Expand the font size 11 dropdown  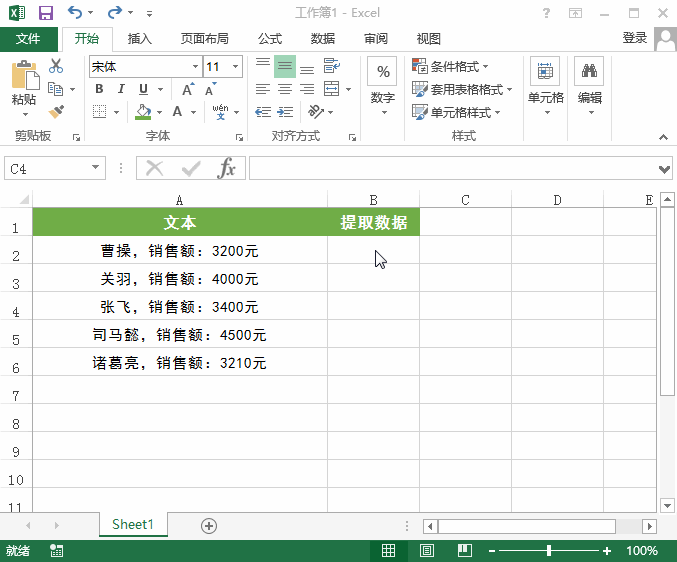pyautogui.click(x=235, y=67)
